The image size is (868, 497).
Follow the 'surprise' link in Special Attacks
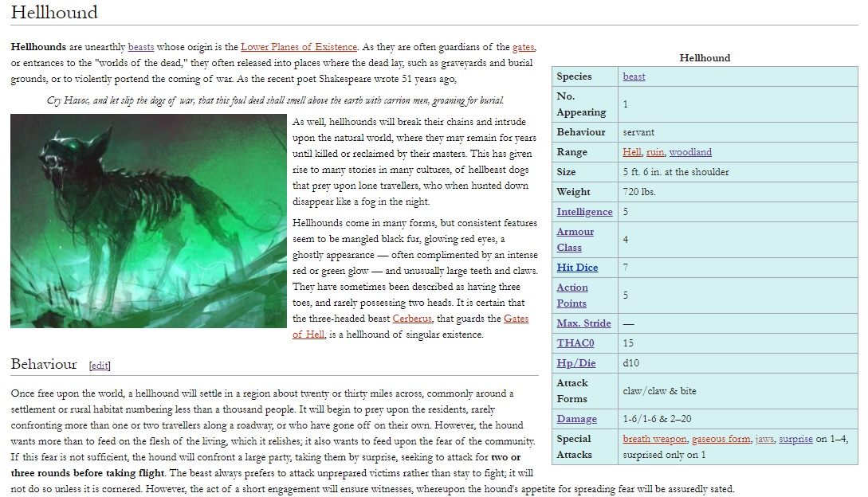795,439
